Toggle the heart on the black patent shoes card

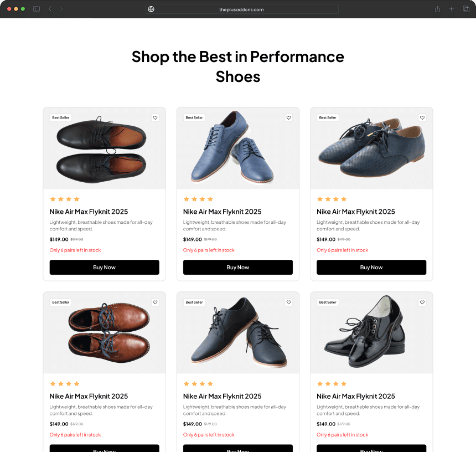click(422, 302)
